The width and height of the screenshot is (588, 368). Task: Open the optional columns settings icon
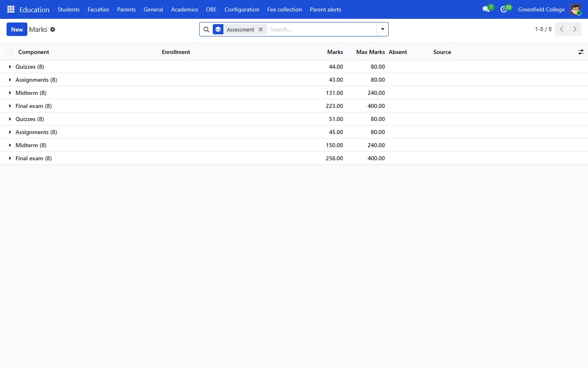581,52
